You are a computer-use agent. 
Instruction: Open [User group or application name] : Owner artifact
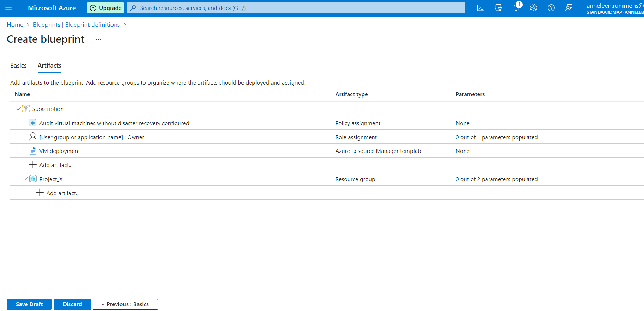pos(92,137)
